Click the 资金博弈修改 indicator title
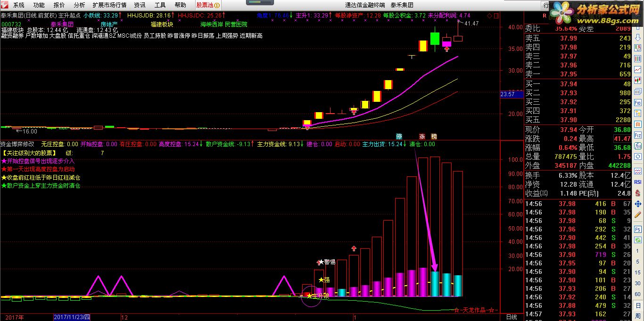This screenshot has width=644, height=321. click(x=17, y=144)
